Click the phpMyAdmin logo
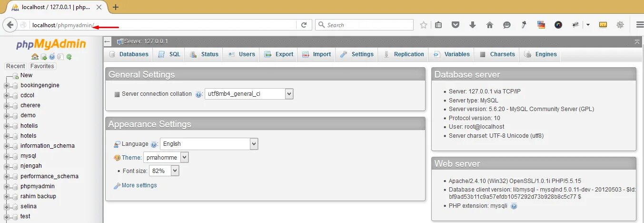This screenshot has height=223, width=644. [x=51, y=44]
